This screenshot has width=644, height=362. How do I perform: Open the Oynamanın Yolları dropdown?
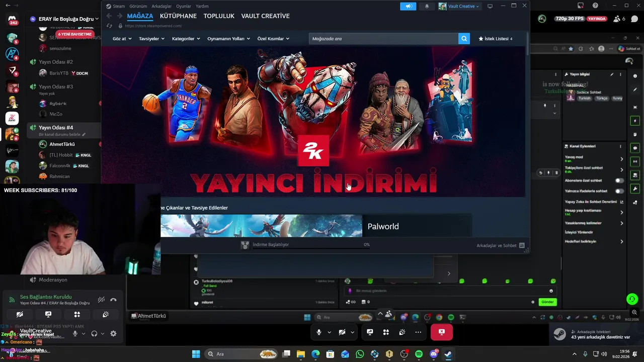pyautogui.click(x=228, y=38)
